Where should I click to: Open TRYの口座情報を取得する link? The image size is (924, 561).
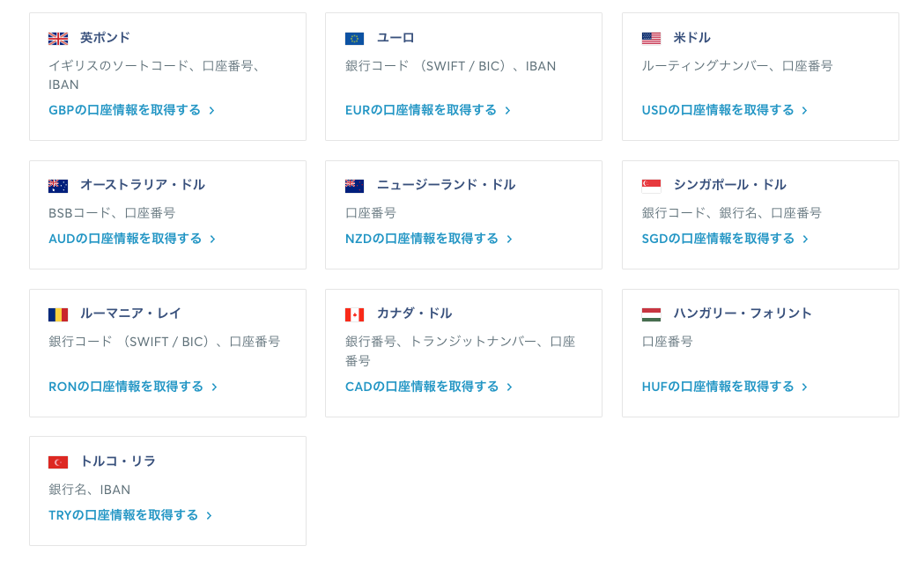(123, 515)
